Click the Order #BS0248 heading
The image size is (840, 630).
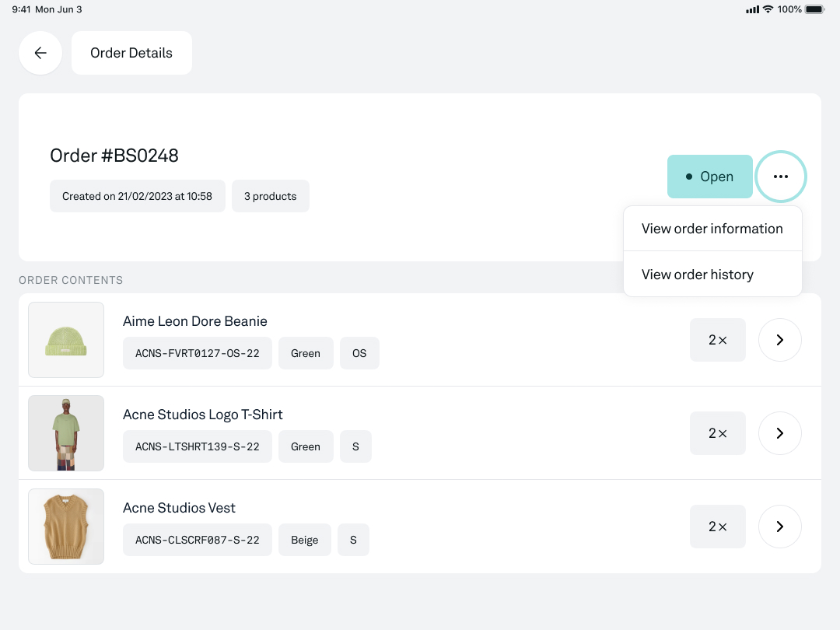pyautogui.click(x=114, y=156)
